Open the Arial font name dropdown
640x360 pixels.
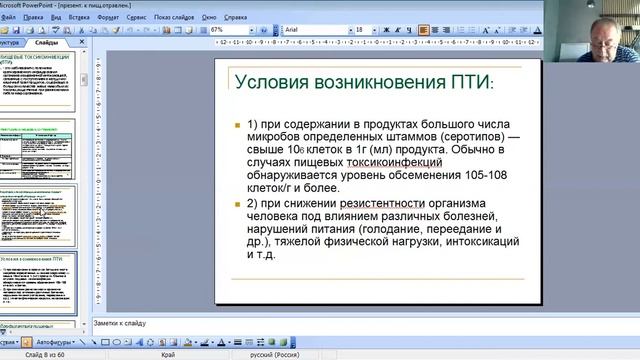[350, 30]
